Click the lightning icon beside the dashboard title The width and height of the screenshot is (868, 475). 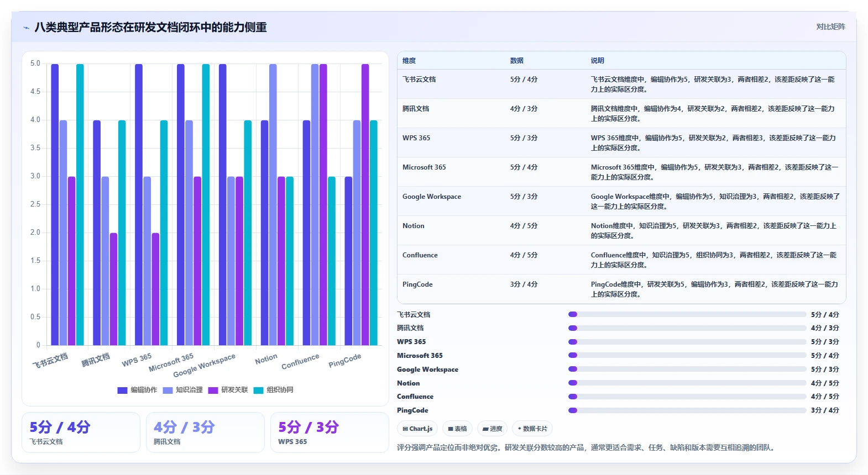(26, 28)
